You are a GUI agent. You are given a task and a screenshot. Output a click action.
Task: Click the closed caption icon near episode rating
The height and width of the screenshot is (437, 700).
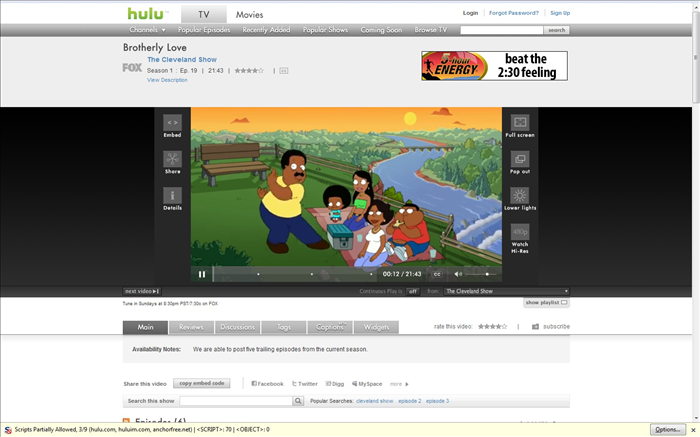click(x=283, y=71)
